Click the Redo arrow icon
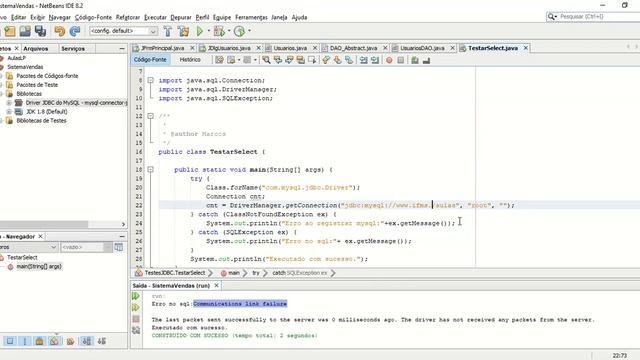 pyautogui.click(x=75, y=31)
